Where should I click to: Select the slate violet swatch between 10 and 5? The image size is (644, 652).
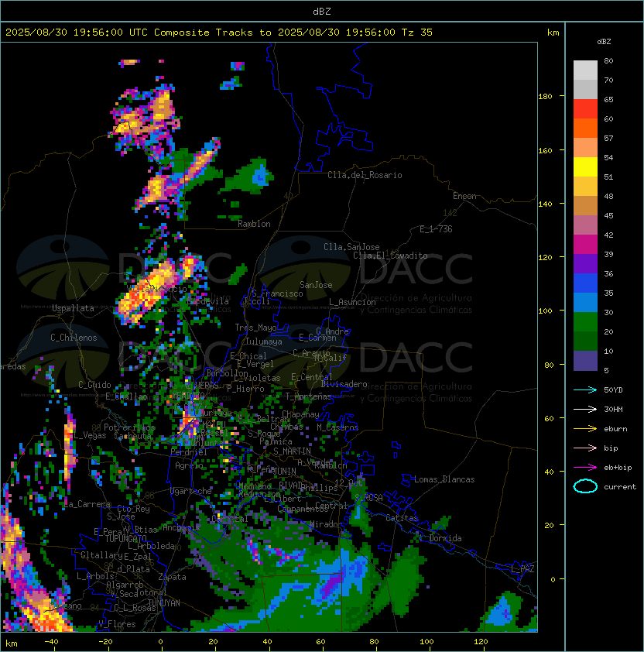[585, 361]
